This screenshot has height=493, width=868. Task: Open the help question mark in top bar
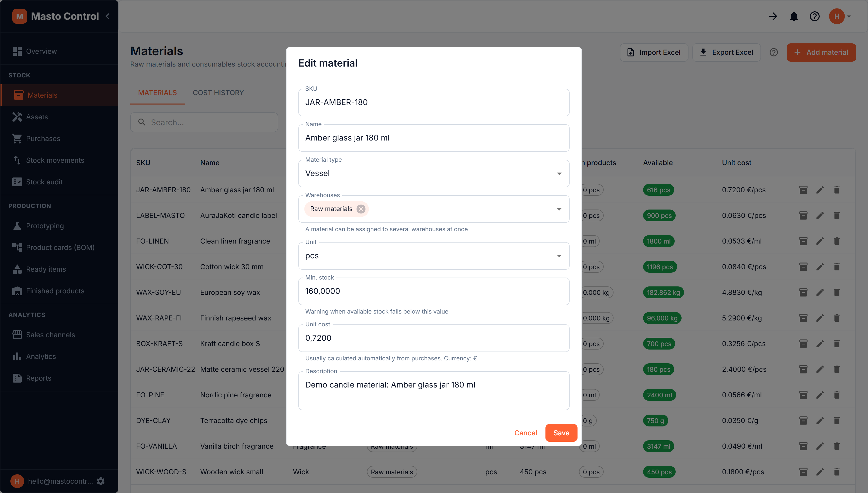coord(814,16)
